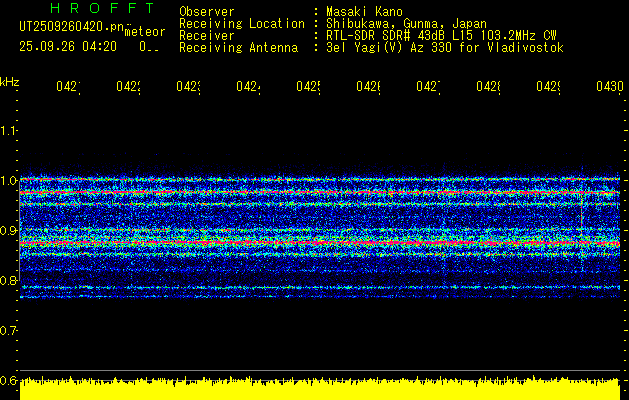The width and height of the screenshot is (629, 400).
Task: Click the cyan line near 0.785 kHz
Action: coord(320,287)
